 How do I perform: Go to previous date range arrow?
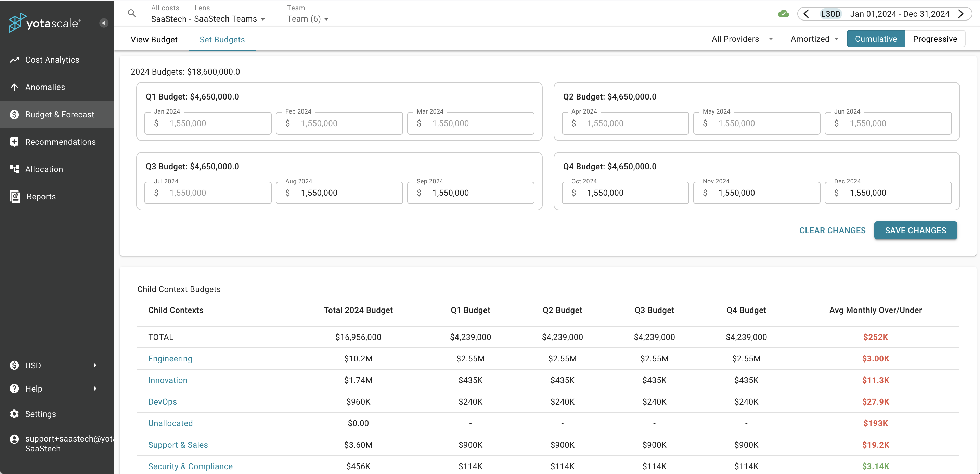tap(806, 14)
